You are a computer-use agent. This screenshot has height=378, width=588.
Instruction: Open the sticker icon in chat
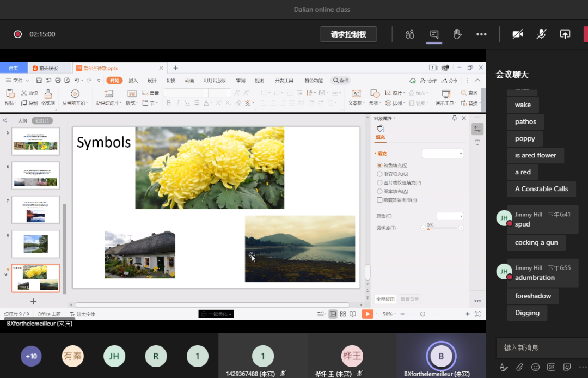[x=567, y=367]
